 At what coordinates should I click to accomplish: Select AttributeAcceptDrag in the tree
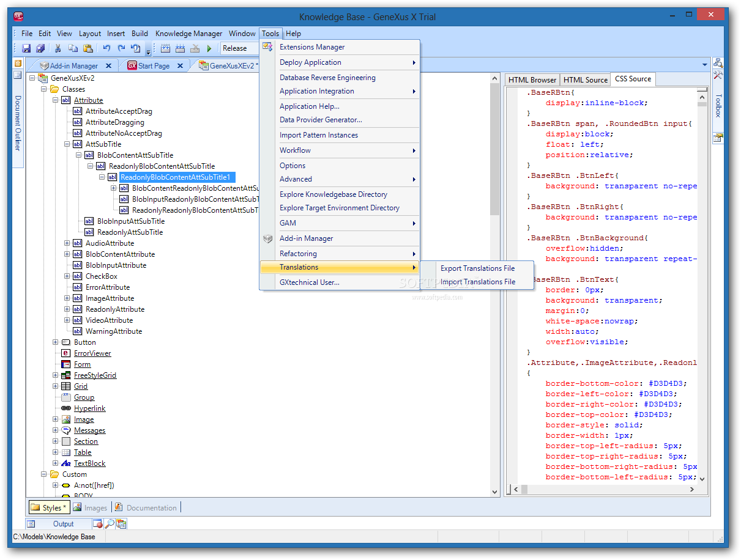pyautogui.click(x=119, y=111)
